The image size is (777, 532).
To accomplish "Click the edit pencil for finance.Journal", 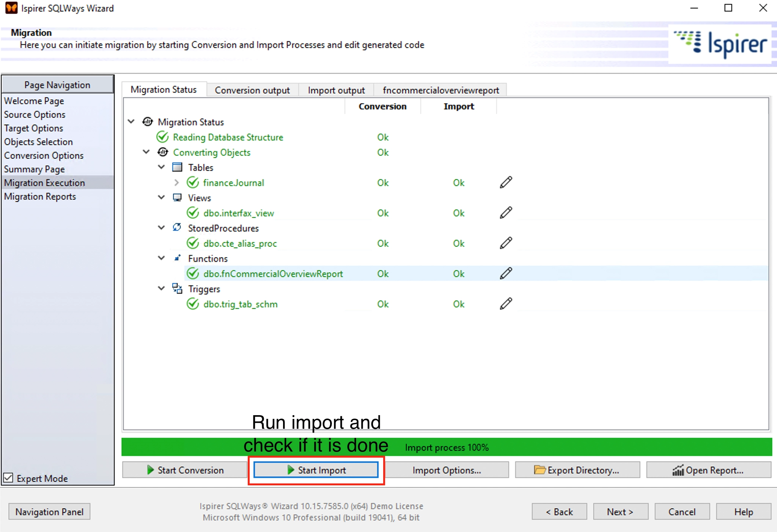I will (x=506, y=183).
